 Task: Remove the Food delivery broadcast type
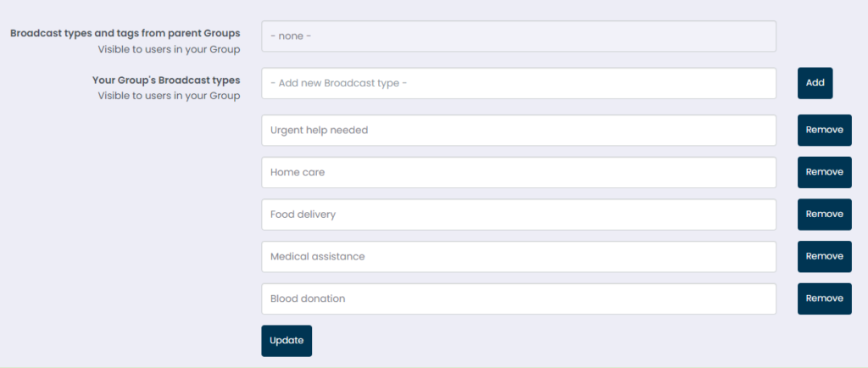824,215
